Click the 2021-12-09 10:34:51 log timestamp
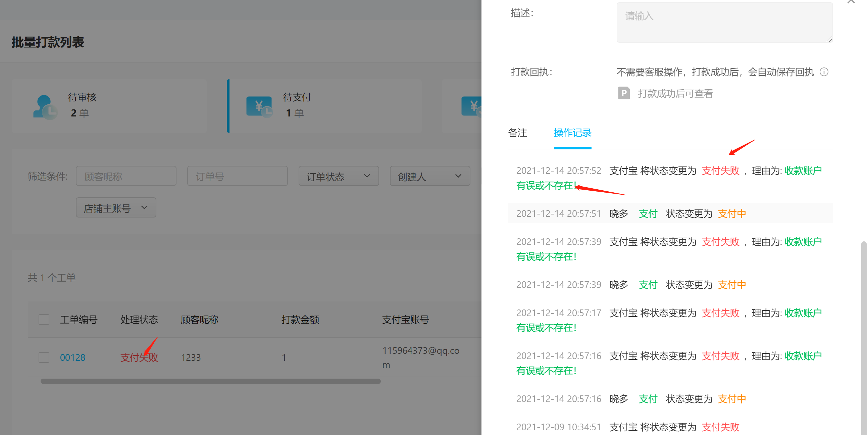Screen dimensions: 868x435 tap(559, 427)
